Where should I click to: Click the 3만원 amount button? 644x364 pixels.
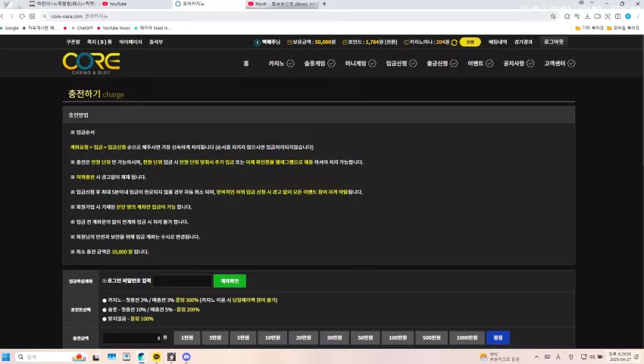[215, 337]
